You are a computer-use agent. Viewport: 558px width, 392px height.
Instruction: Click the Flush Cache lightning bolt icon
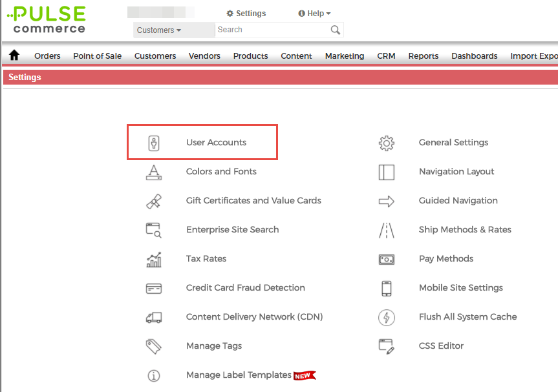coord(387,317)
